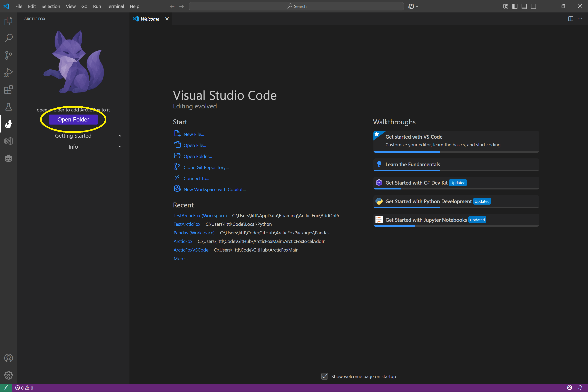Click the Clone Git Repository link
588x392 pixels.
point(206,167)
